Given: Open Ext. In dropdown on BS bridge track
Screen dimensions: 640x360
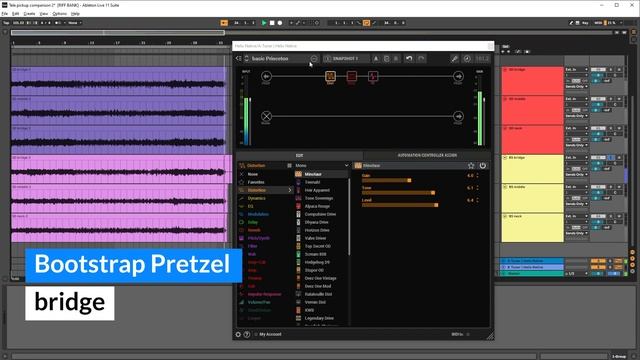Looking at the screenshot, I should [x=576, y=158].
